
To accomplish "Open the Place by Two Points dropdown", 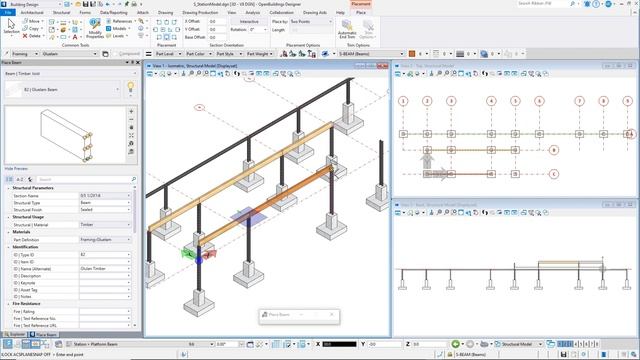I will pyautogui.click(x=311, y=22).
